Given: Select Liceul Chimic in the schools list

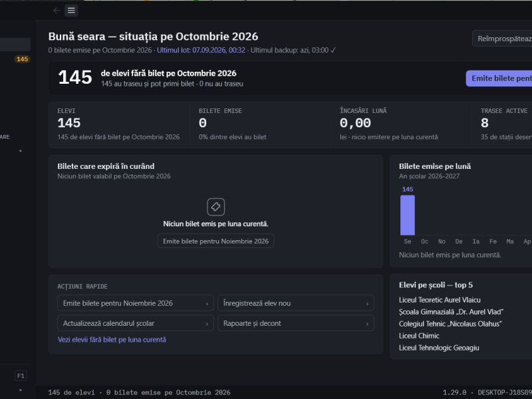Looking at the screenshot, I should pos(419,336).
